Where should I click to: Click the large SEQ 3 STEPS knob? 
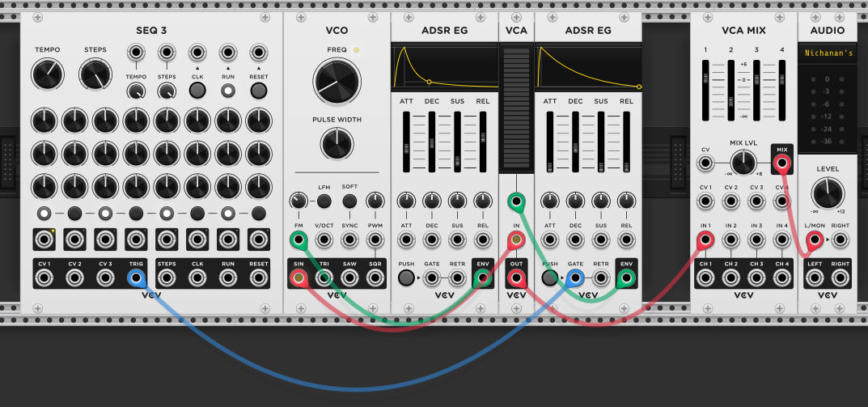point(95,74)
